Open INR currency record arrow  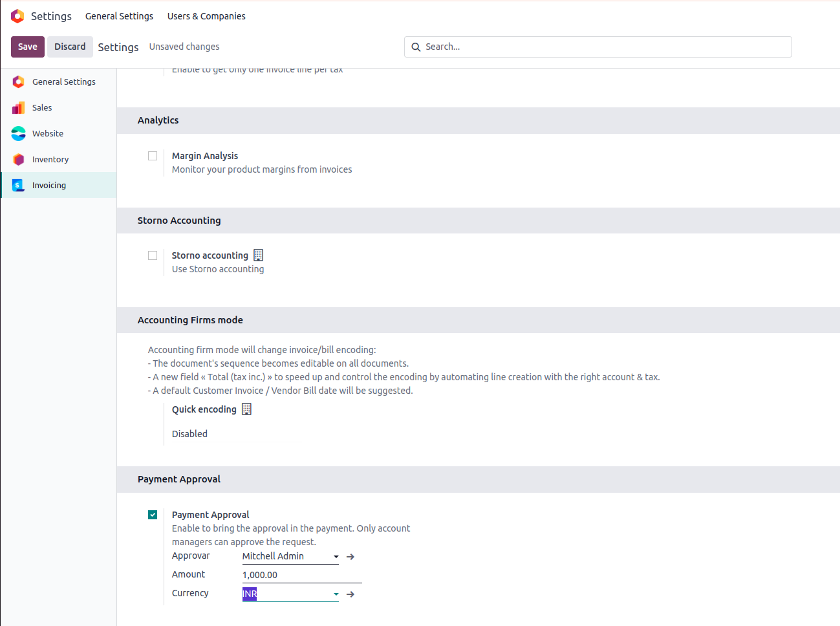click(x=350, y=594)
